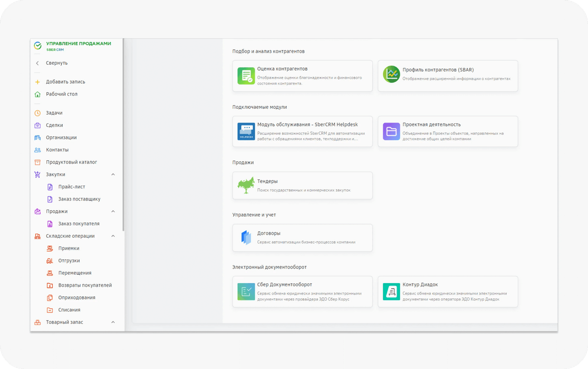The width and height of the screenshot is (588, 369).
Task: Click the green house icon for Рабочий стол
Action: (38, 94)
